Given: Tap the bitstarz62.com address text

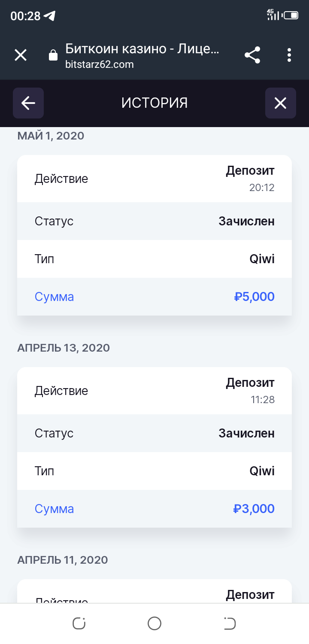Looking at the screenshot, I should coord(100,65).
